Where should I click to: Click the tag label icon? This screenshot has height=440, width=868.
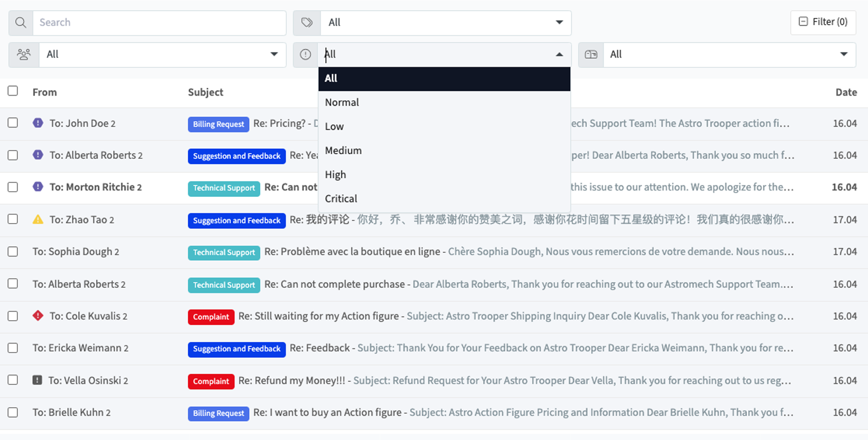(306, 23)
